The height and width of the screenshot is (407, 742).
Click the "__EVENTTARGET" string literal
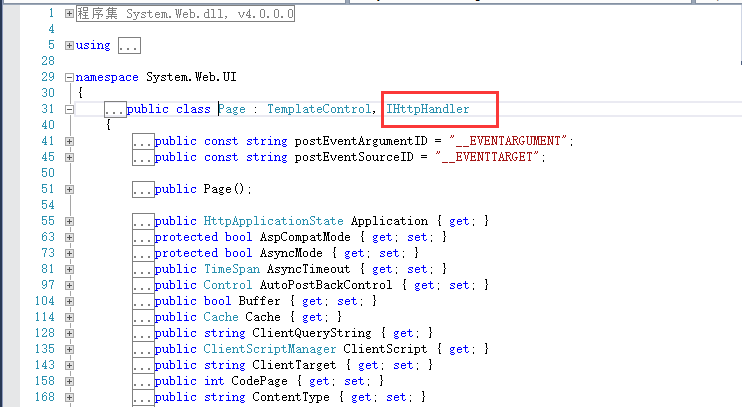[x=487, y=157]
